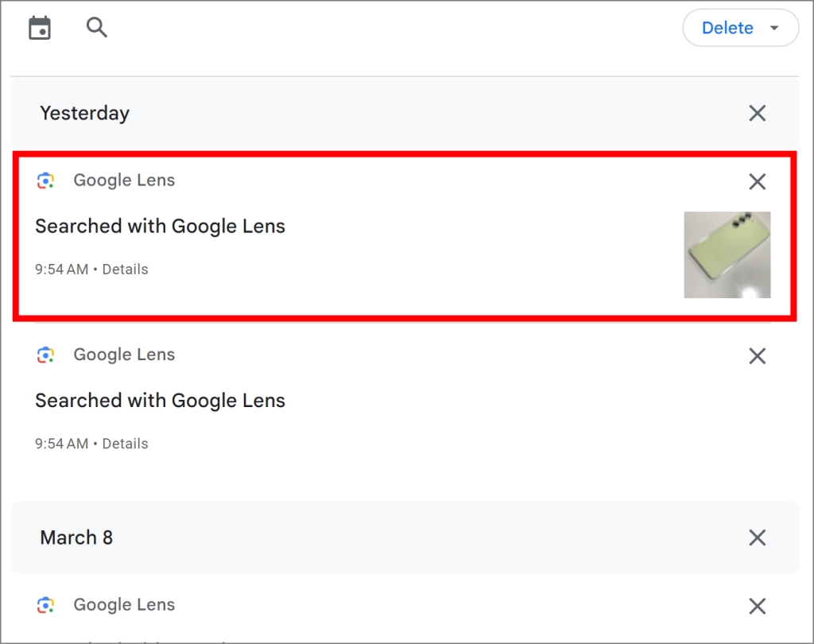Expand the Yesterday activity section header

pos(84,113)
